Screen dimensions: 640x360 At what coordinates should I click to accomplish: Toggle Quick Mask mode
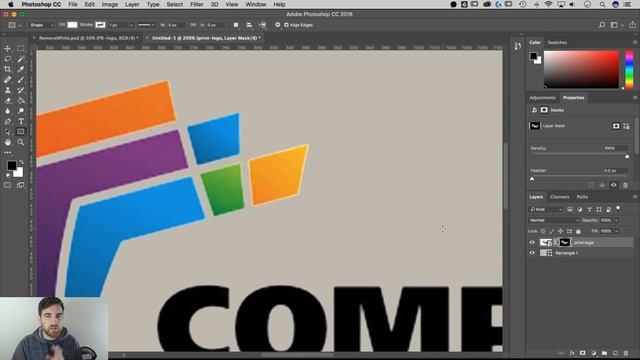[x=7, y=185]
